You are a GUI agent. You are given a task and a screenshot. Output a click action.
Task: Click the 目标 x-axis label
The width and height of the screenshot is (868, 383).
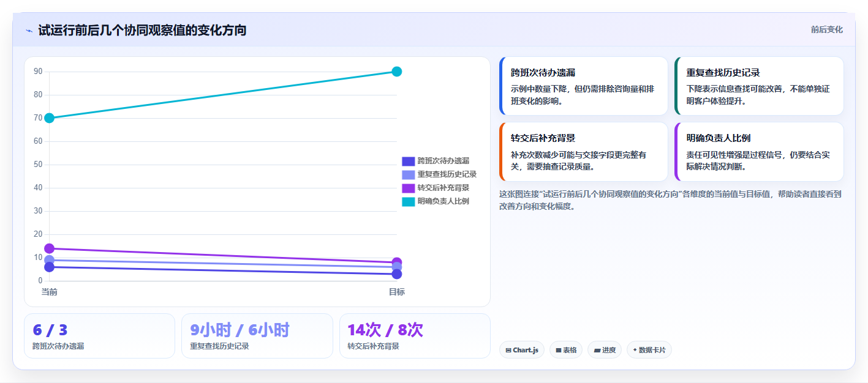[396, 292]
